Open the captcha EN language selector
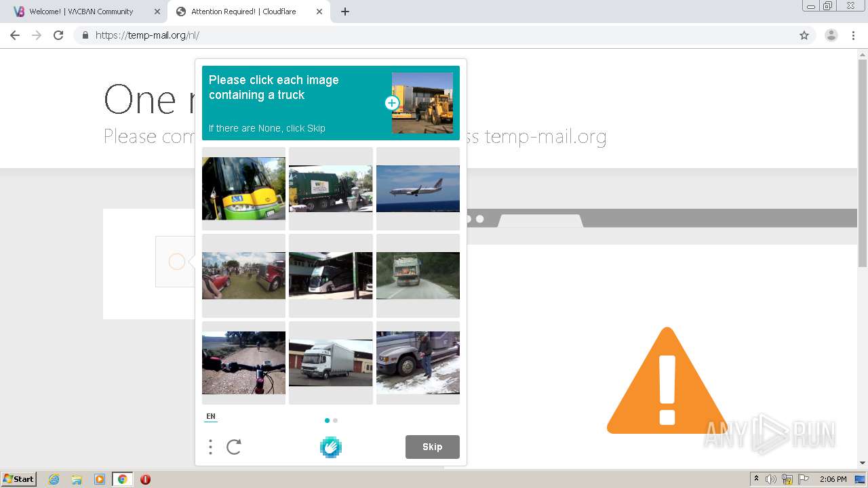Viewport: 868px width, 488px height. [x=211, y=417]
